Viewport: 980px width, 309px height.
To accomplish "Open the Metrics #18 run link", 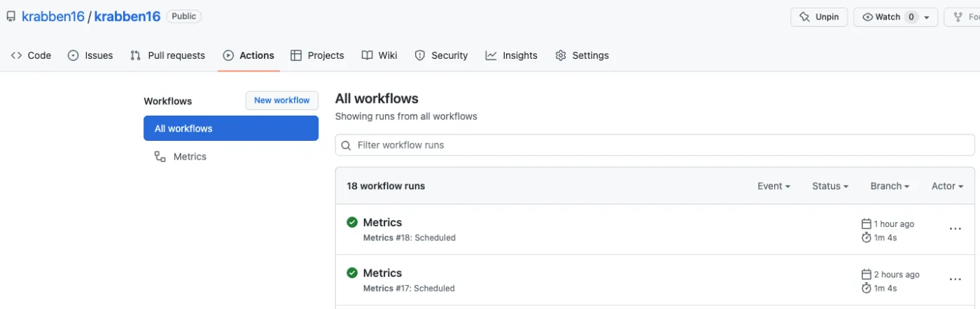I will pos(382,223).
